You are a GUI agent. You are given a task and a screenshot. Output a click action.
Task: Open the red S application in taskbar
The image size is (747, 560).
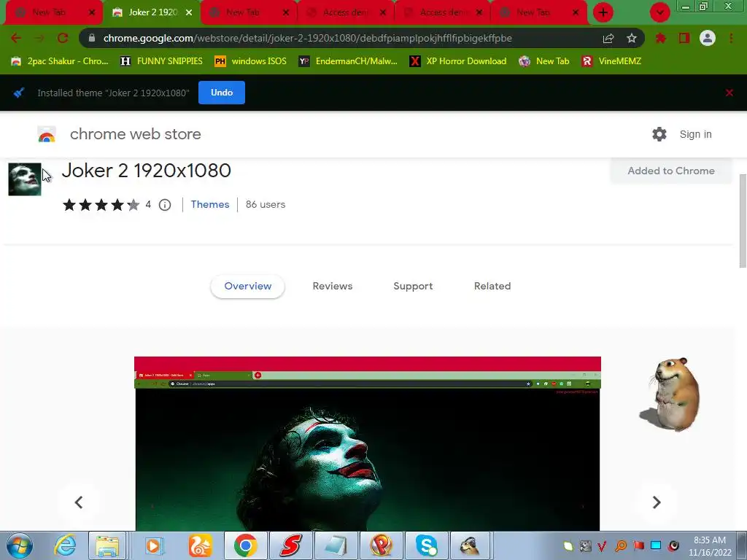tap(290, 545)
